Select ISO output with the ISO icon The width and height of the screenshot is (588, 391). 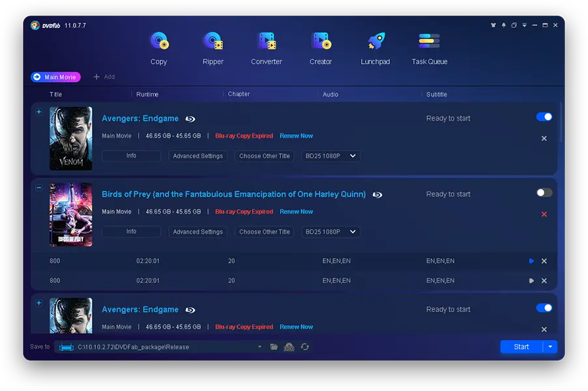click(x=289, y=347)
